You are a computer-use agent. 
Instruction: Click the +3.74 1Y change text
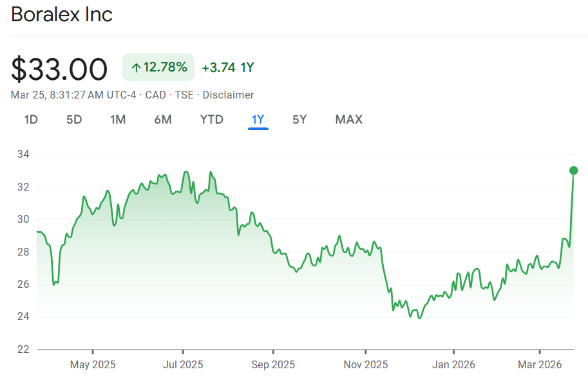227,68
